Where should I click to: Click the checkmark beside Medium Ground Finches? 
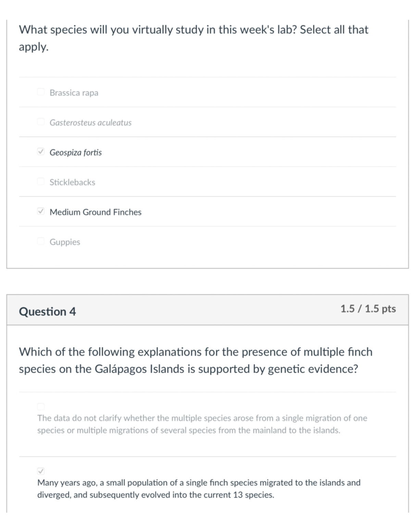[x=41, y=210]
